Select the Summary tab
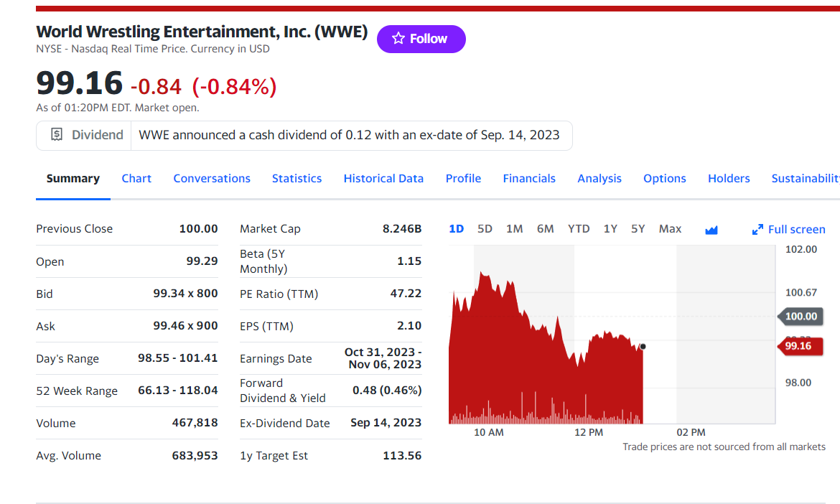This screenshot has width=840, height=504. pos(73,178)
